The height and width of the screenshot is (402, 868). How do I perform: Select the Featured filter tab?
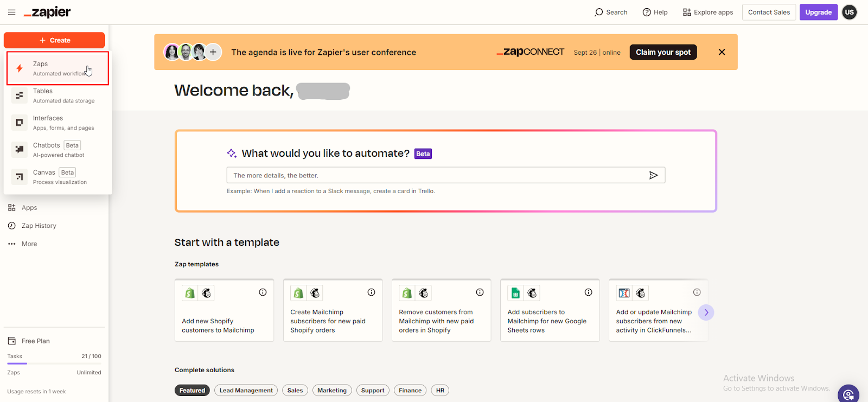point(192,391)
